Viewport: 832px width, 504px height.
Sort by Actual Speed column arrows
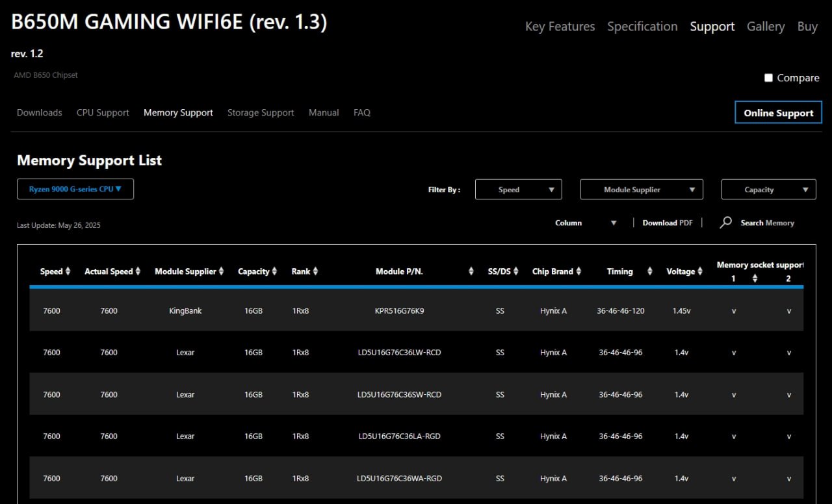(138, 271)
